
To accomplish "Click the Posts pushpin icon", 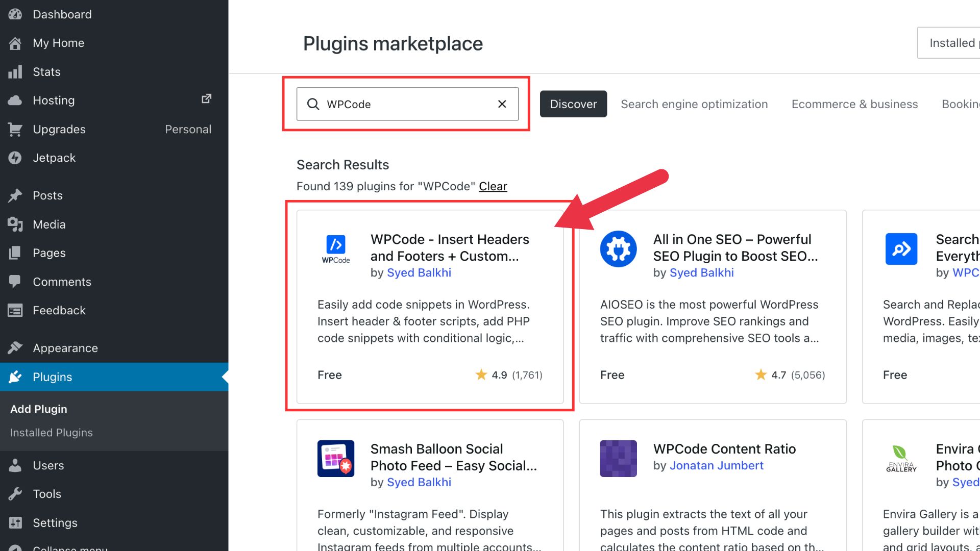I will (15, 195).
